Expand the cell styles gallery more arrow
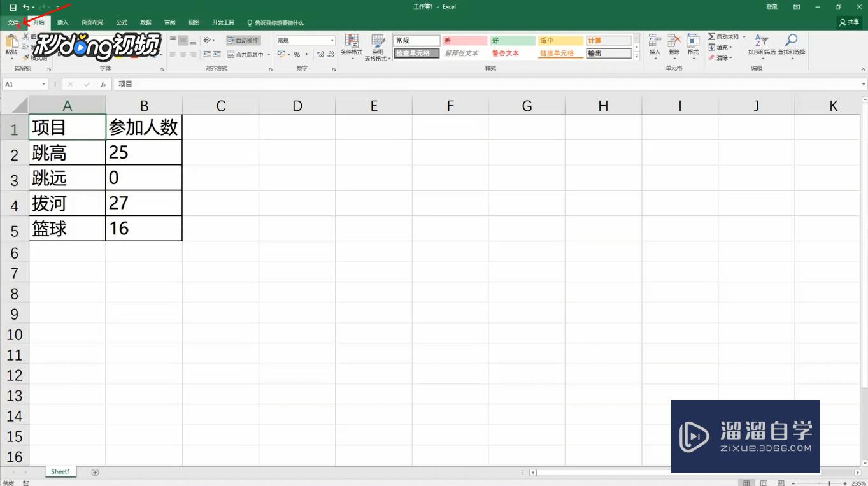This screenshot has height=486, width=868. [x=637, y=56]
